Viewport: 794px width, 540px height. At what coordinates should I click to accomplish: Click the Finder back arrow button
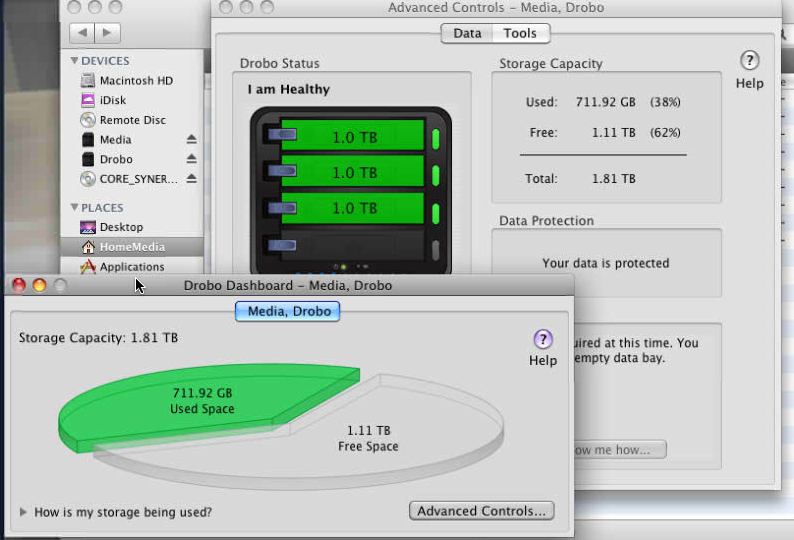[x=82, y=33]
